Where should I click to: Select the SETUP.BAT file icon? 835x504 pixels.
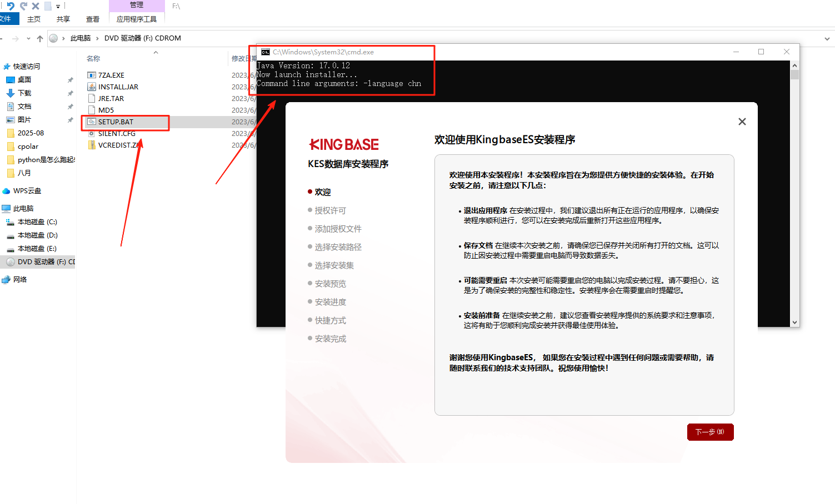(92, 122)
